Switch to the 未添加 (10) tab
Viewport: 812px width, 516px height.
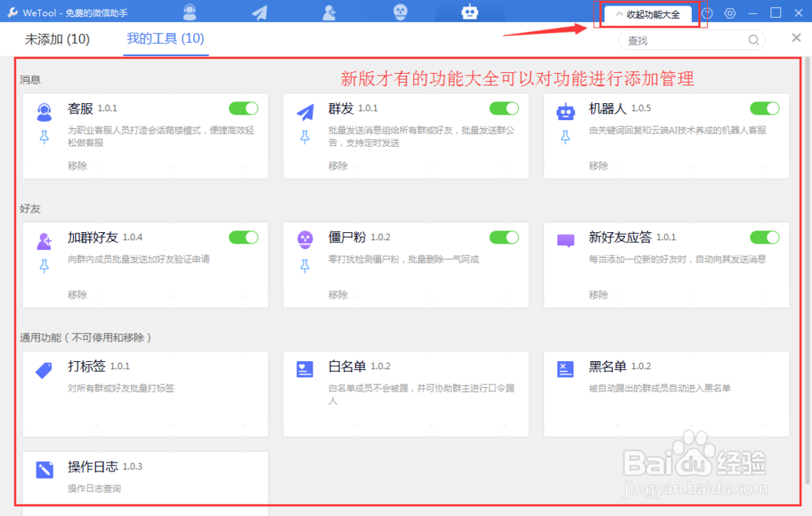[57, 39]
